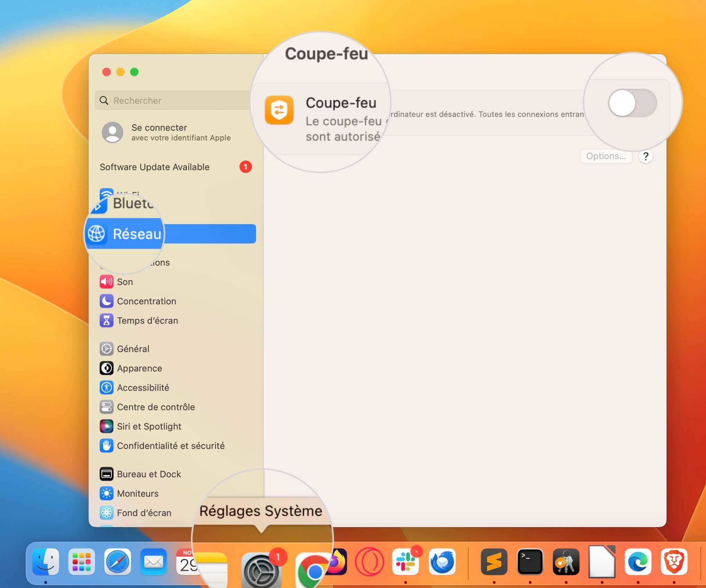Open Terminal from the Dock
The height and width of the screenshot is (588, 706).
(x=530, y=562)
